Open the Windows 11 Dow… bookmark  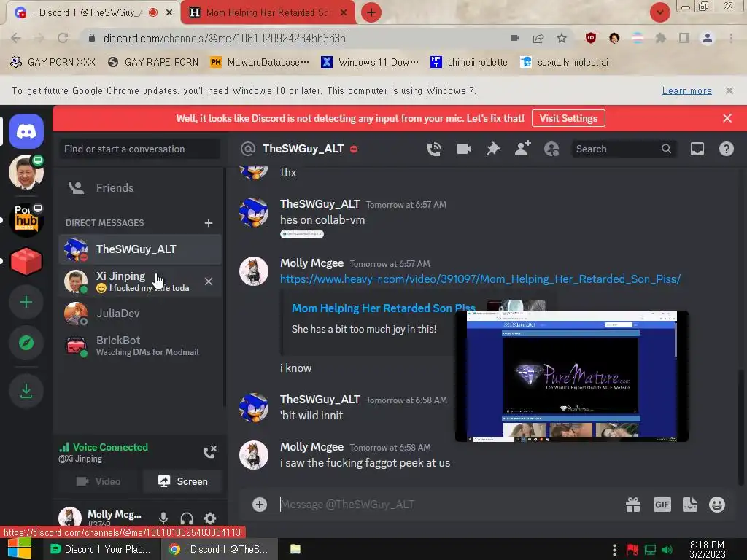[370, 63]
